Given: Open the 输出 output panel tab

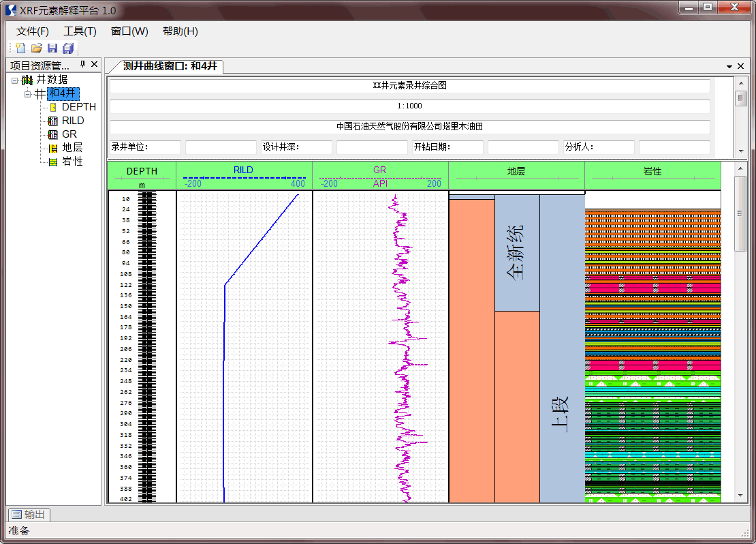Looking at the screenshot, I should tap(29, 515).
